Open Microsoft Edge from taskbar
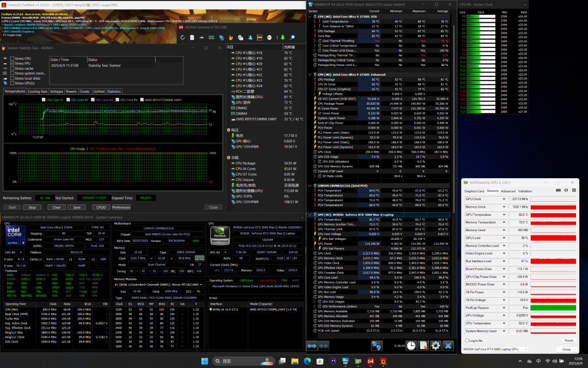Screen dimensions: 588x368 (x=308, y=361)
